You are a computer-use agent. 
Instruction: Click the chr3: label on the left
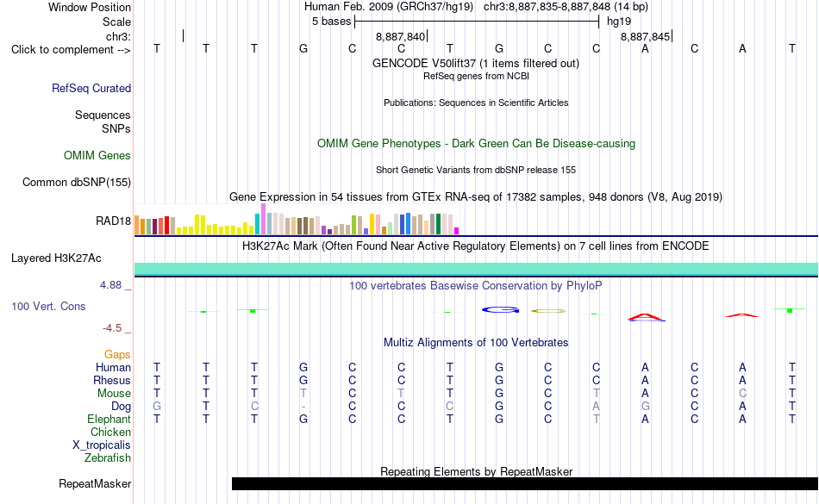(x=118, y=36)
